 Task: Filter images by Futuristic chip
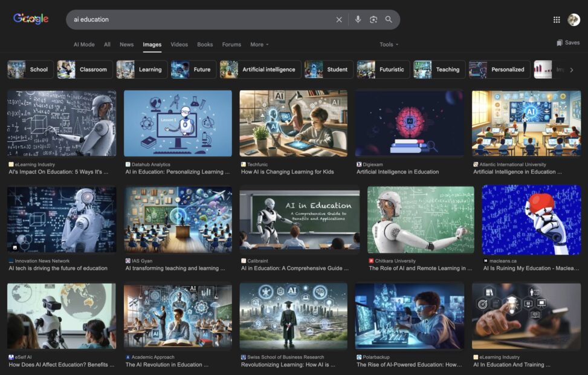383,70
